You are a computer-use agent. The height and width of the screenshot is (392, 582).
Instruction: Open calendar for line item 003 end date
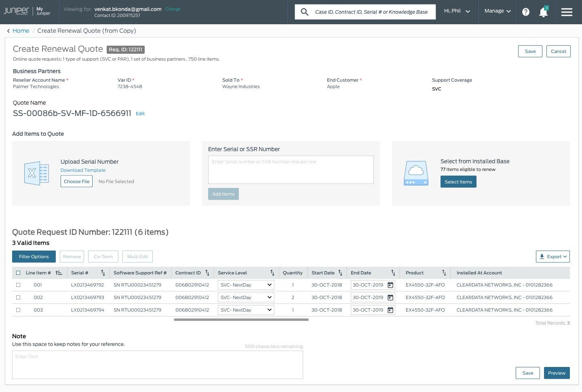[x=390, y=310]
